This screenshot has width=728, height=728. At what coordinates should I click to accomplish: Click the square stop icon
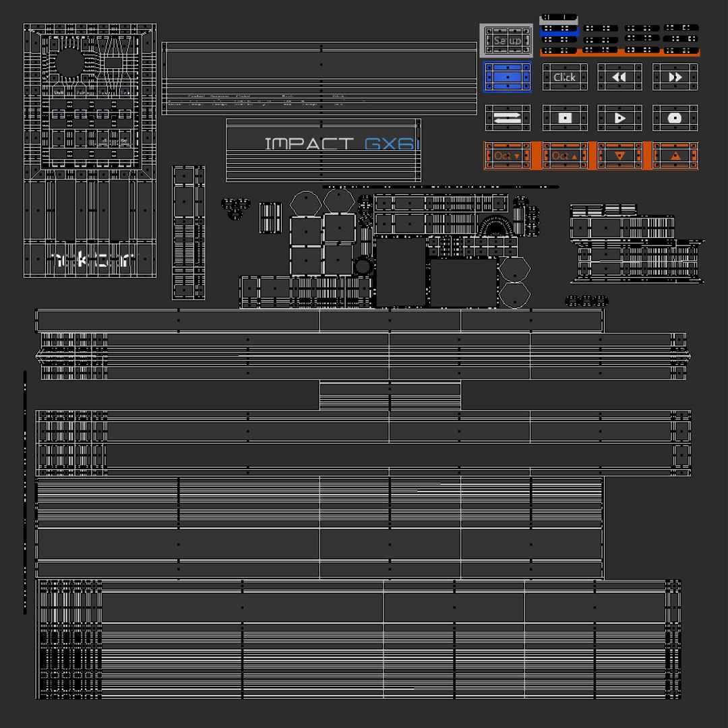tap(565, 118)
